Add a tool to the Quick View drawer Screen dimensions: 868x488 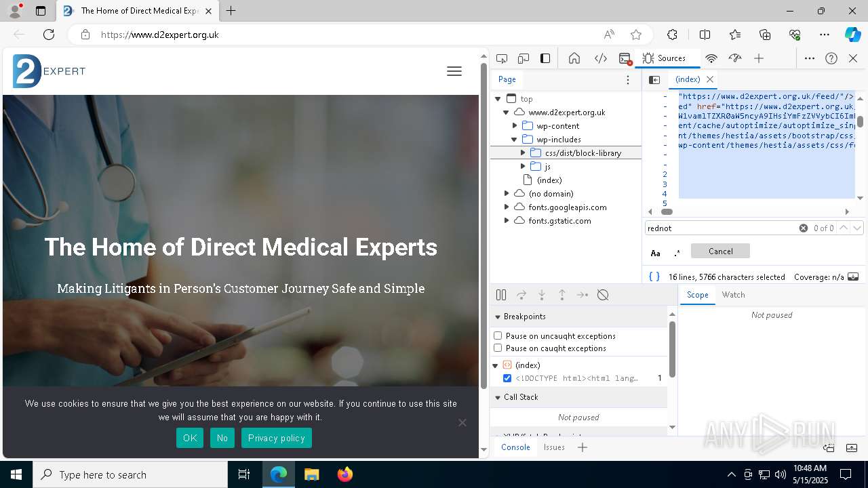click(583, 447)
